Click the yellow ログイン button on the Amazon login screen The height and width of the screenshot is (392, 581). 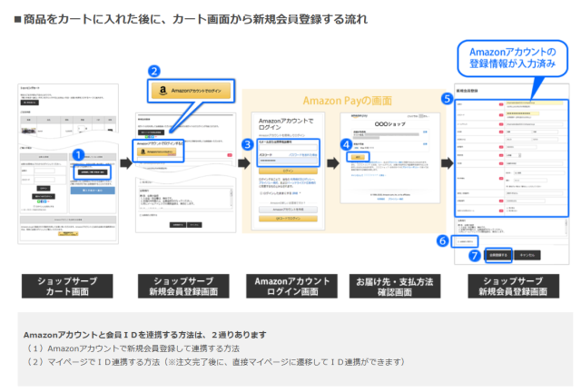[288, 171]
